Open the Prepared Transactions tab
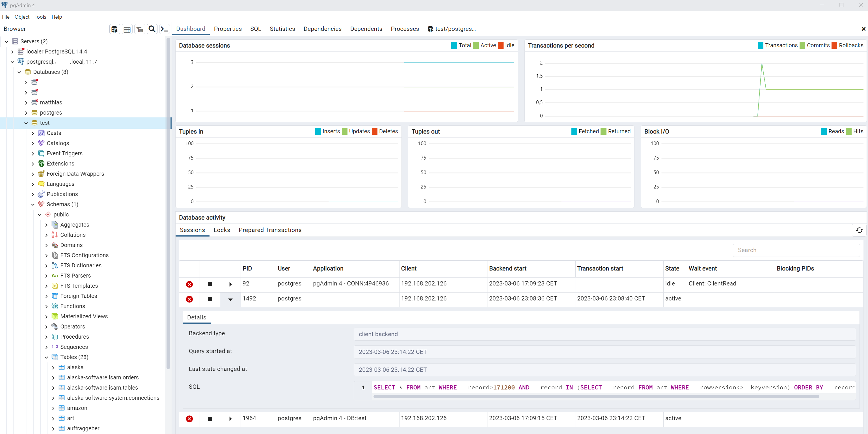This screenshot has height=434, width=868. click(x=270, y=230)
